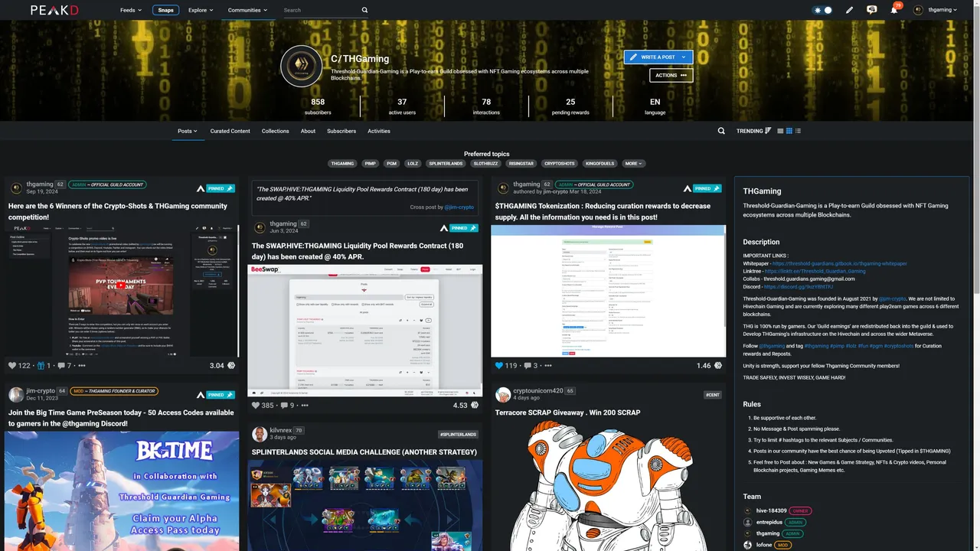The image size is (980, 551).
Task: Switch to the Collections tab
Action: 276,131
